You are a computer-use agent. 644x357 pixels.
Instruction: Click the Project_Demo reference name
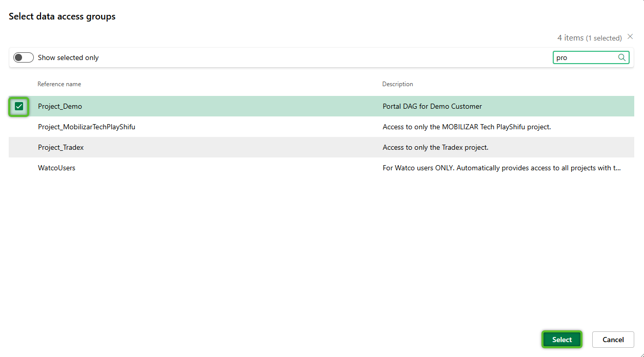(60, 106)
